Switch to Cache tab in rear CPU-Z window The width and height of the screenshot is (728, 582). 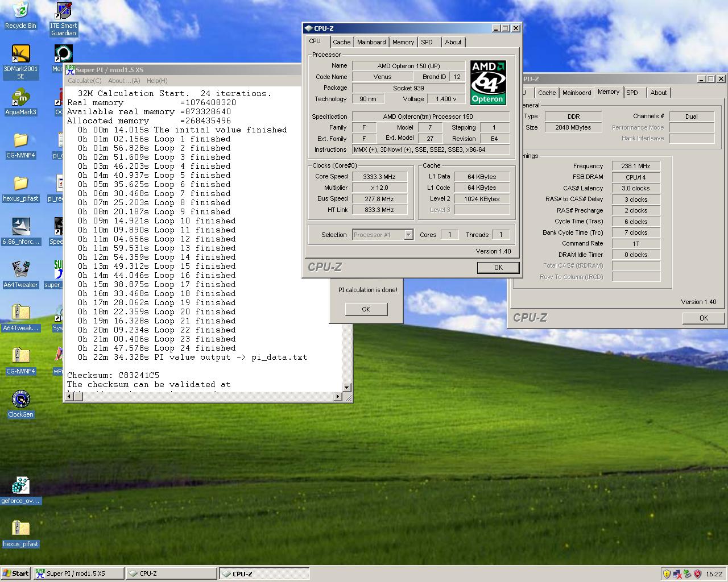point(547,93)
